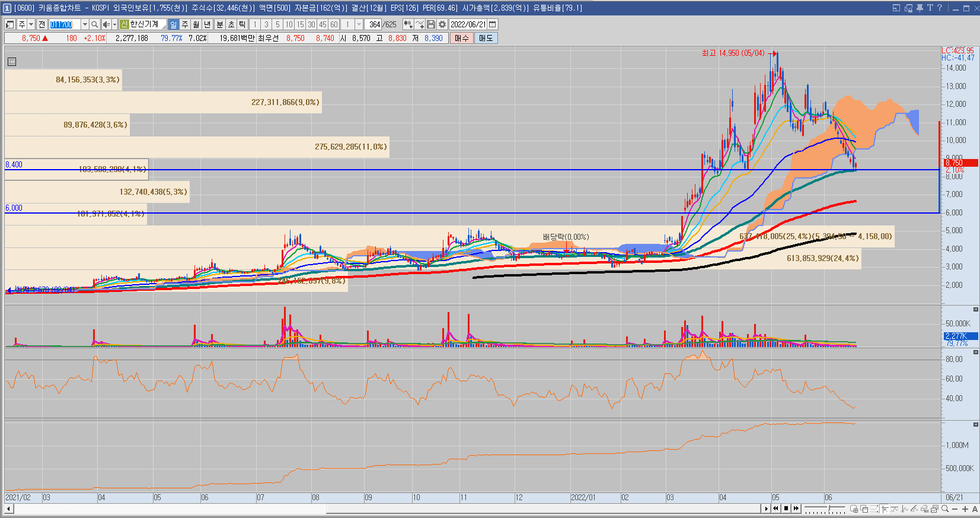
Task: Switch chart to 주 (weekly) period
Action: pos(185,24)
